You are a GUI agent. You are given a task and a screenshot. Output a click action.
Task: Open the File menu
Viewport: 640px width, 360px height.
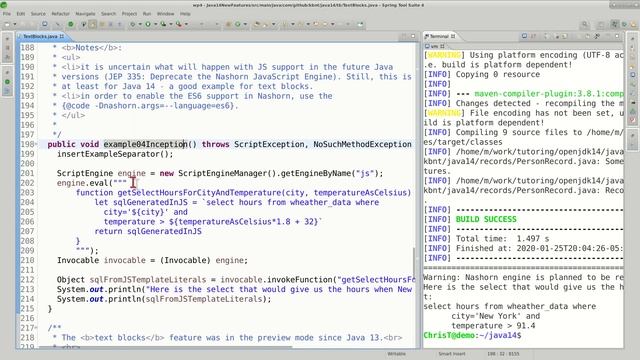(7, 13)
